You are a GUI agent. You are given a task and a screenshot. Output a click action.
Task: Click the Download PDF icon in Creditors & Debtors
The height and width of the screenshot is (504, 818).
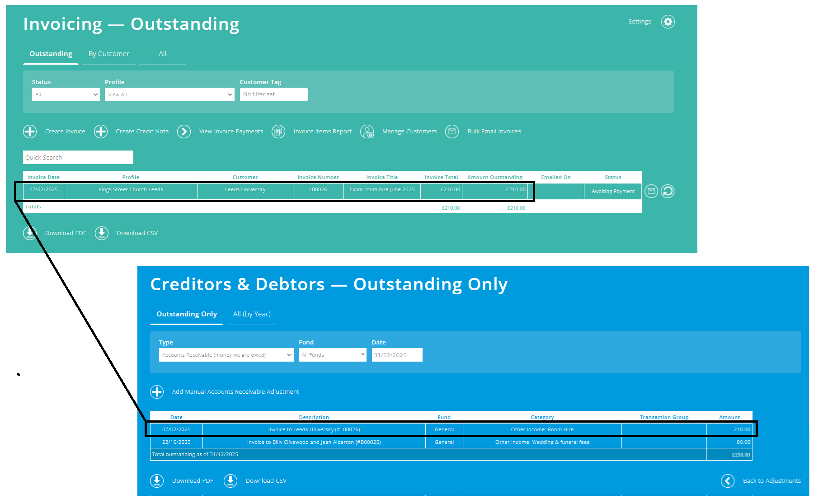coord(157,480)
